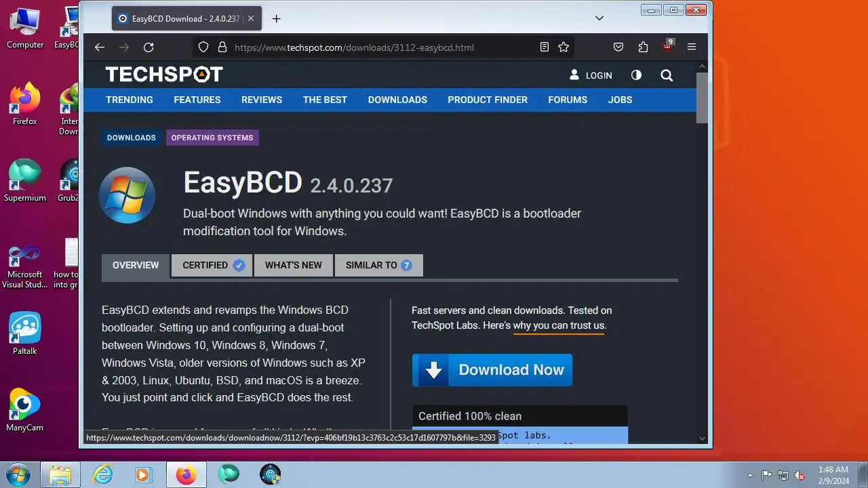The image size is (868, 488).
Task: Click the 'Certified 100% clean' heading
Action: pyautogui.click(x=470, y=416)
